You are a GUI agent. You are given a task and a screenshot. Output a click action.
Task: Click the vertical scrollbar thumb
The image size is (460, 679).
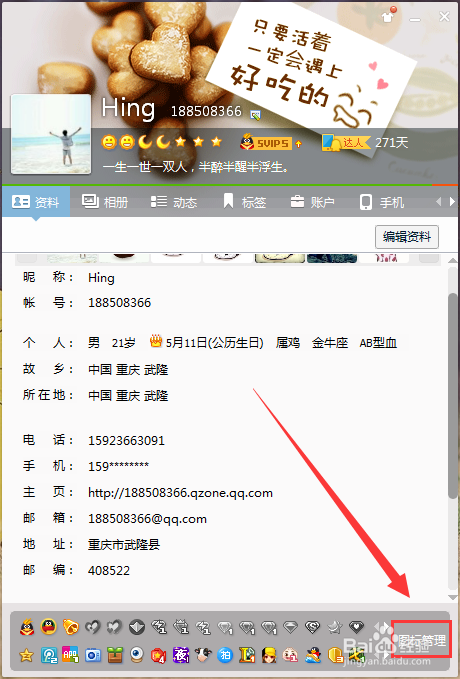coord(452,395)
